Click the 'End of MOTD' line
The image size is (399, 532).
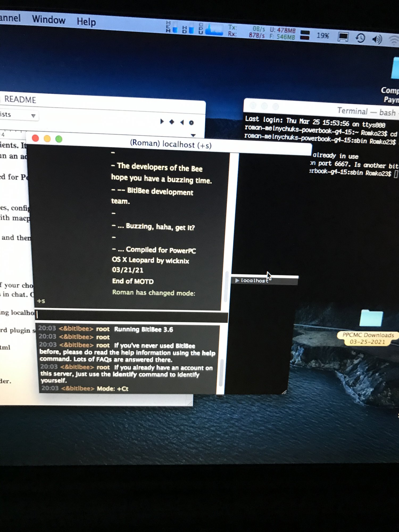(133, 281)
